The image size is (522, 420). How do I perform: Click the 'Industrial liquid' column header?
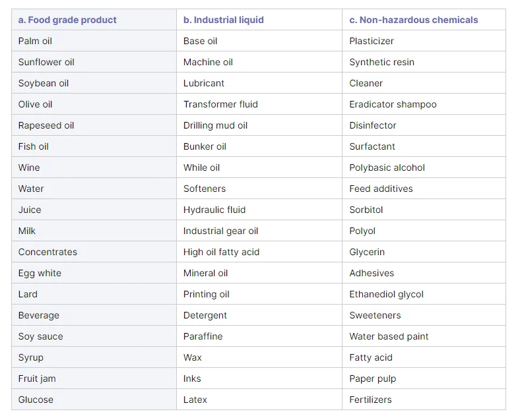223,20
